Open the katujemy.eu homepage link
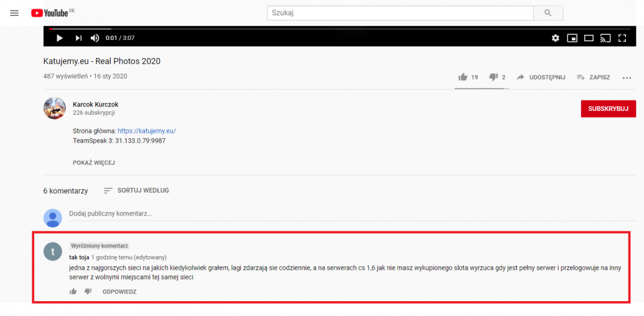Screen dimensions: 644x316 coord(147,131)
